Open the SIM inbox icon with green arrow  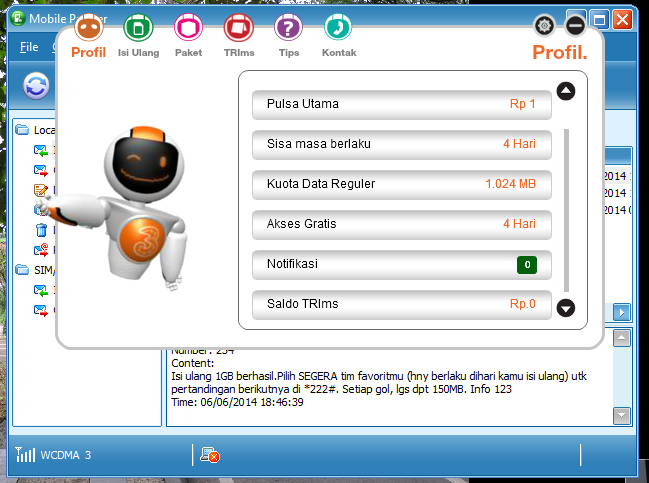point(41,290)
